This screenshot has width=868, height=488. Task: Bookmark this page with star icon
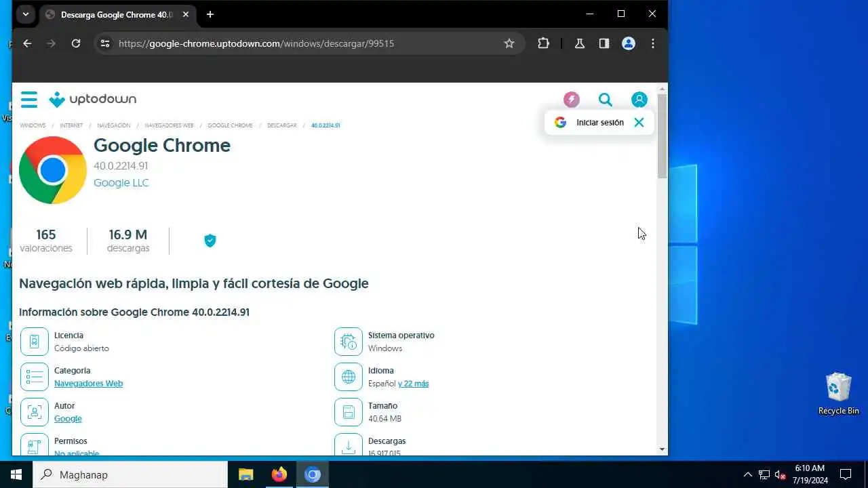(509, 43)
